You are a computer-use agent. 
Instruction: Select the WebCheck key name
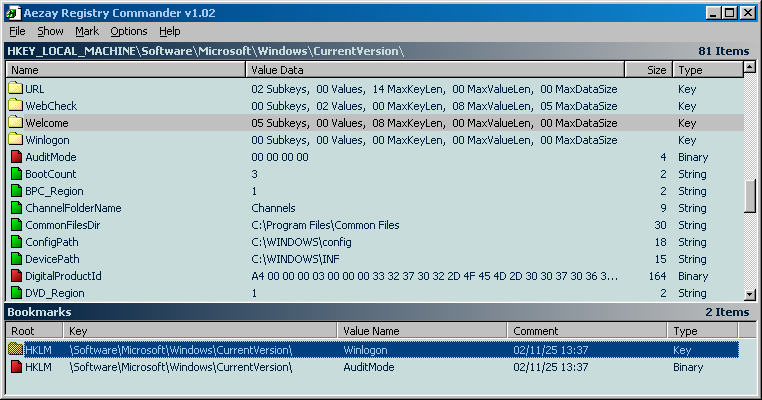51,106
